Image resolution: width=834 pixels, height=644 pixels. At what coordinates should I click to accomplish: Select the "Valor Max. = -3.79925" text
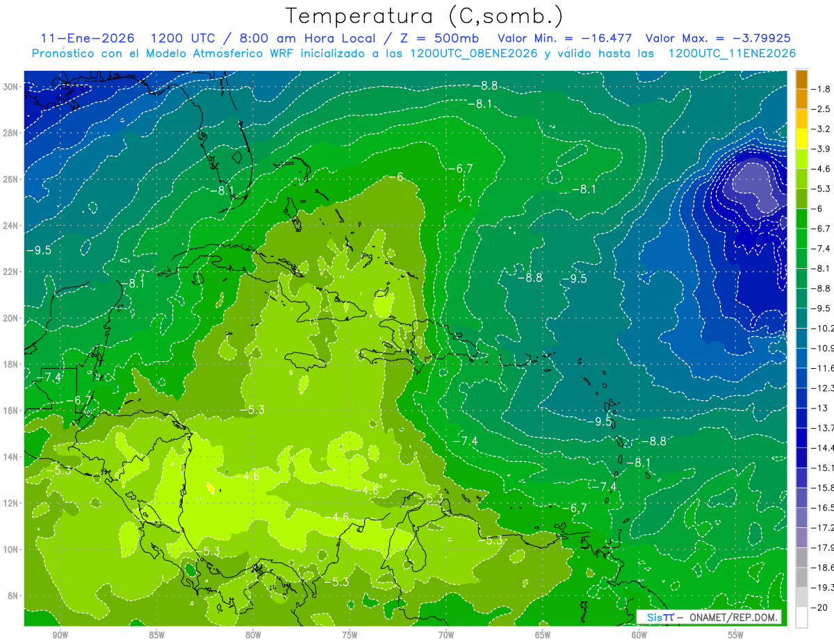coord(718,38)
